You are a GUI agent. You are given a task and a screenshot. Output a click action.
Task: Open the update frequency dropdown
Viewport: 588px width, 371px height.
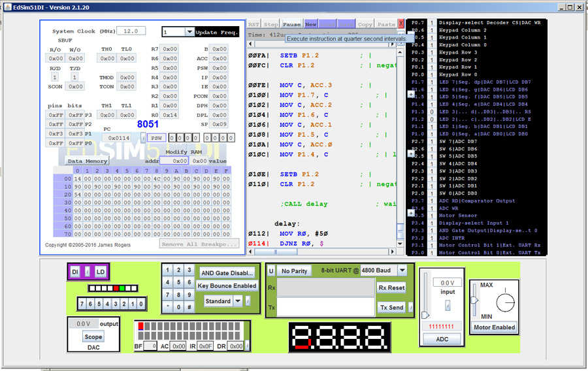[x=189, y=32]
